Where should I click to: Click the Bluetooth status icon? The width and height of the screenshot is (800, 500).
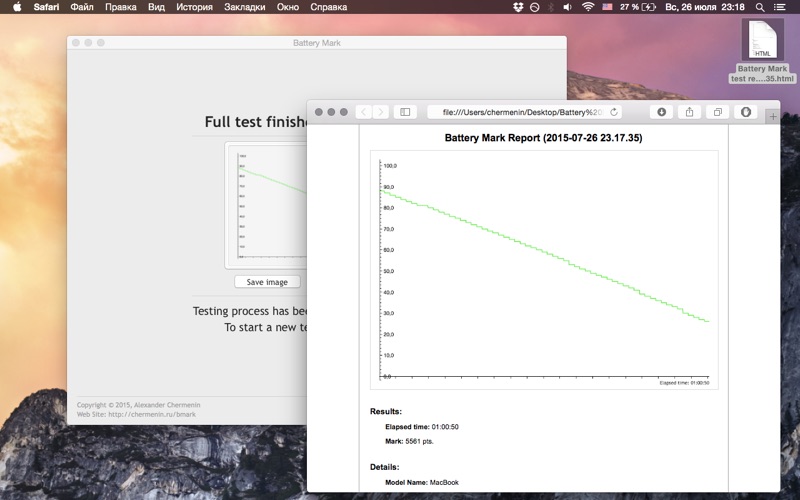(x=551, y=7)
